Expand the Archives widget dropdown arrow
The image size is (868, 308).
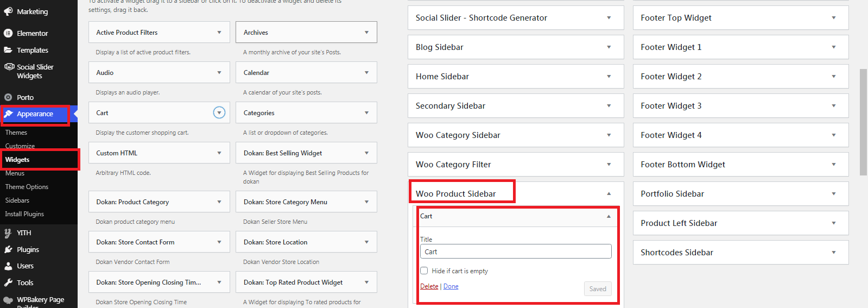366,33
